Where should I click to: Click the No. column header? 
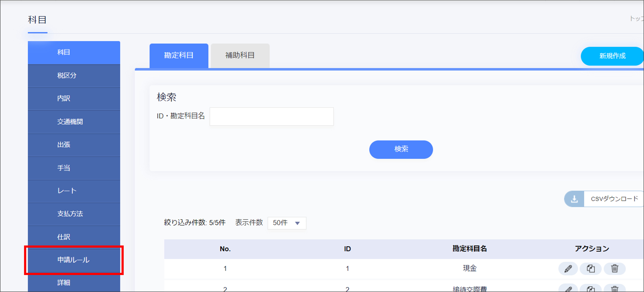pyautogui.click(x=225, y=249)
